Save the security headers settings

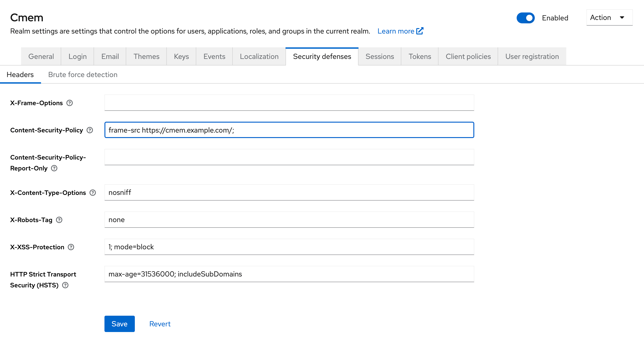click(119, 324)
